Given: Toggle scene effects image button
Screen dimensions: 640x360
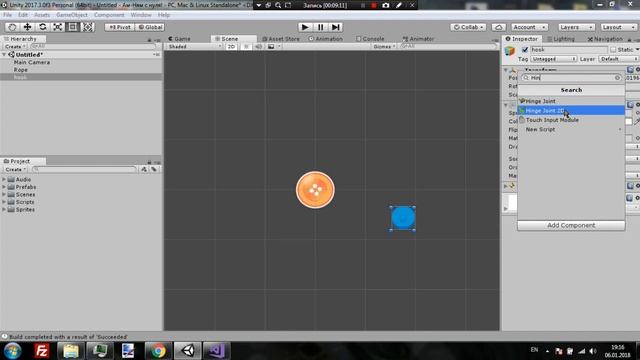Looking at the screenshot, I should pyautogui.click(x=271, y=47).
